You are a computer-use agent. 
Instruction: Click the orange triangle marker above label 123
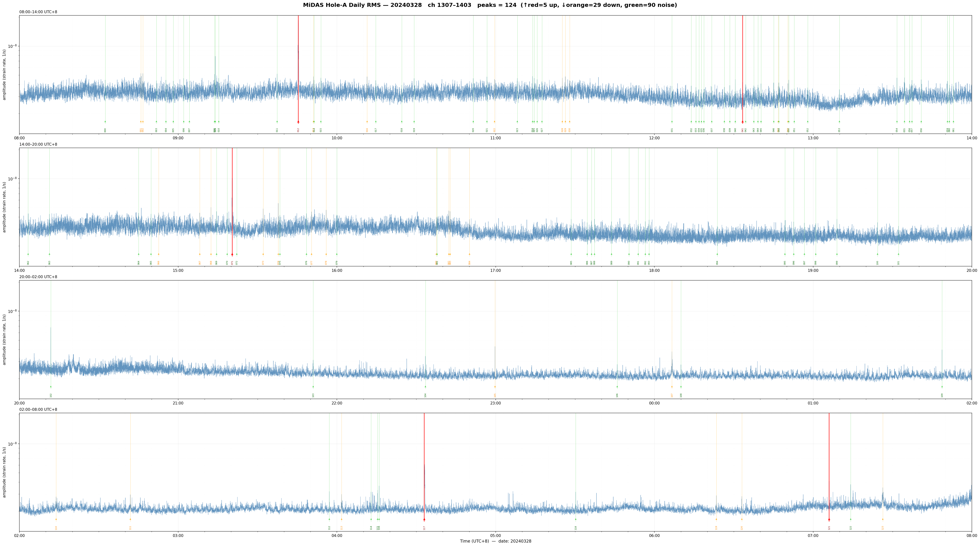click(x=883, y=519)
